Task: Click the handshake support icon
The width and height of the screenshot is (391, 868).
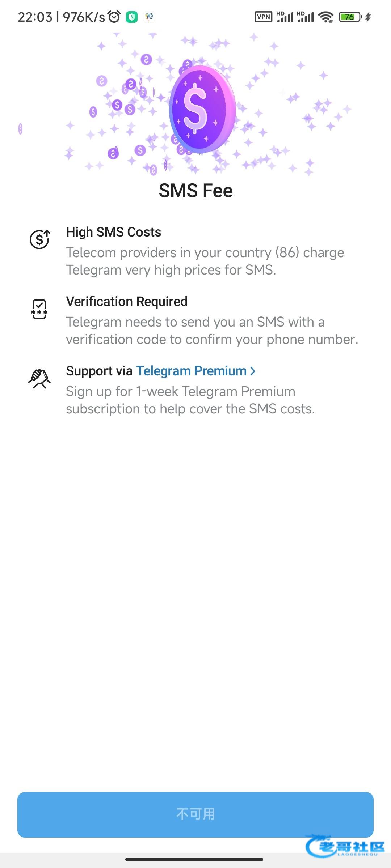Action: click(39, 378)
